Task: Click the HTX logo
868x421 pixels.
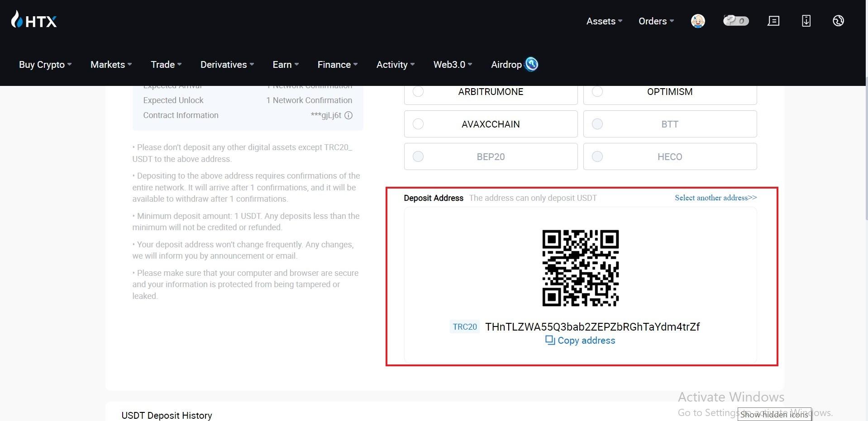Action: click(x=34, y=20)
